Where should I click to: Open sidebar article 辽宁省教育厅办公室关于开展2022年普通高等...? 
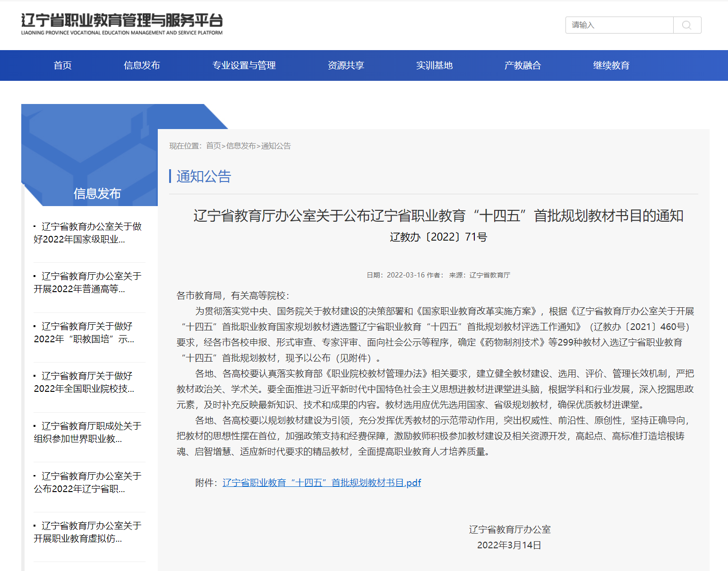[x=87, y=283]
